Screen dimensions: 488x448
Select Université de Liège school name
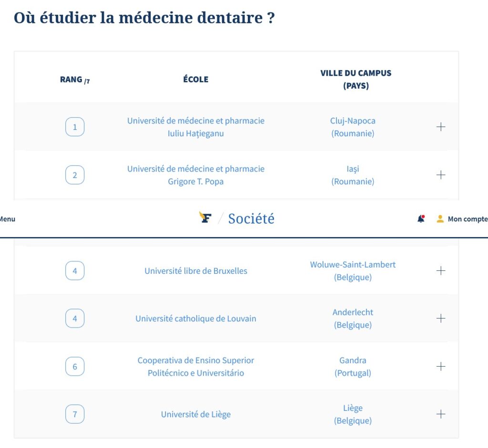[195, 414]
